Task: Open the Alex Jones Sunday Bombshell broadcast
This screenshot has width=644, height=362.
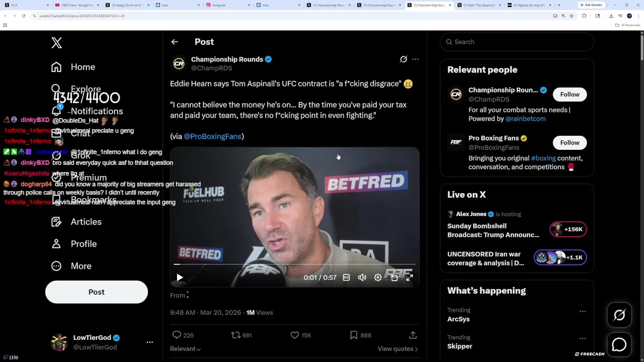Action: 493,230
